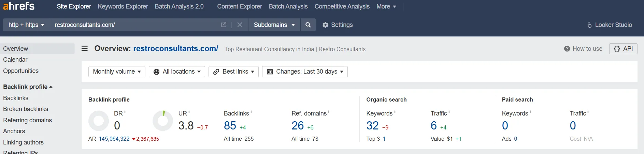Screen dimensions: 644x154
Task: Click into the URL input field
Action: pyautogui.click(x=135, y=25)
